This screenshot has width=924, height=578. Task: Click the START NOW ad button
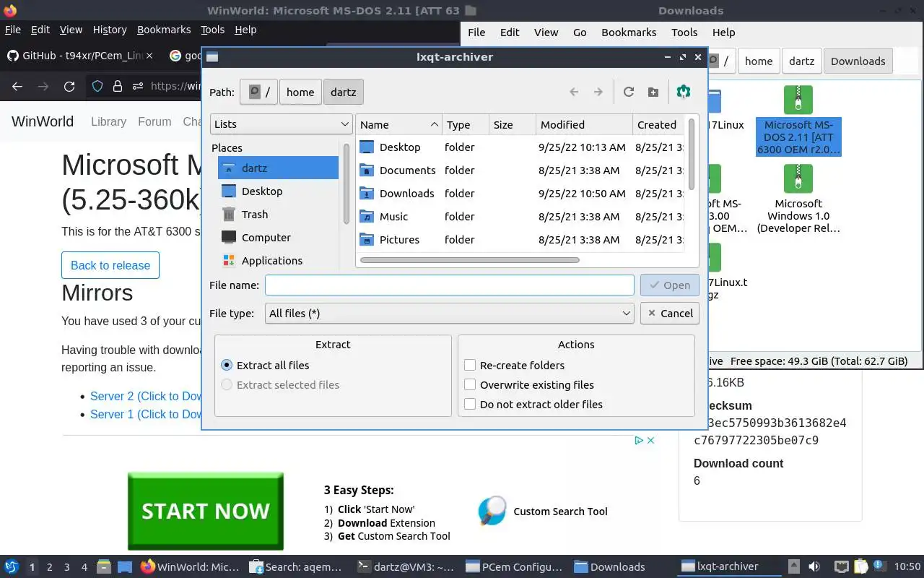tap(206, 511)
